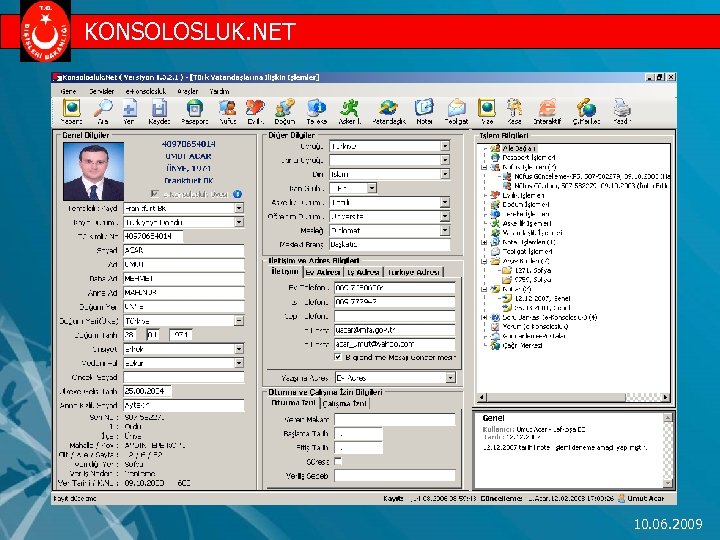Image resolution: width=720 pixels, height=540 pixels.
Task: Select Askerlik İşlemleri in the tree
Action: click(527, 223)
